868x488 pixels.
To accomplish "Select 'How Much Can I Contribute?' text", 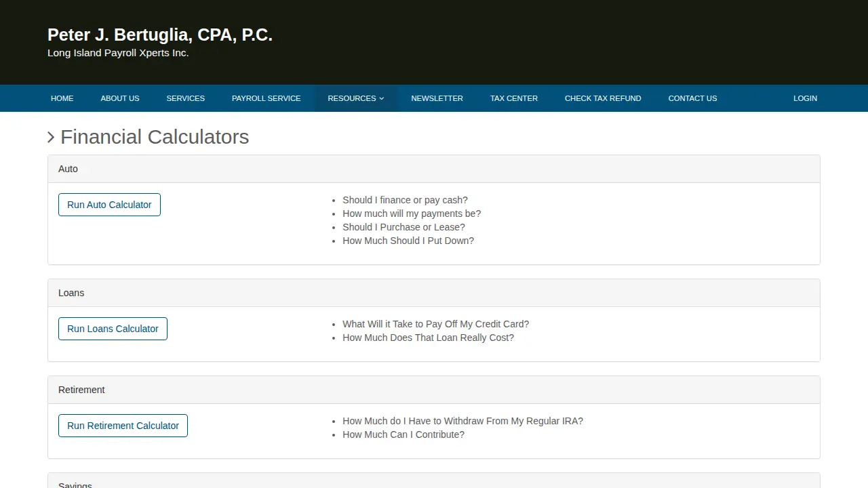I will 403,434.
